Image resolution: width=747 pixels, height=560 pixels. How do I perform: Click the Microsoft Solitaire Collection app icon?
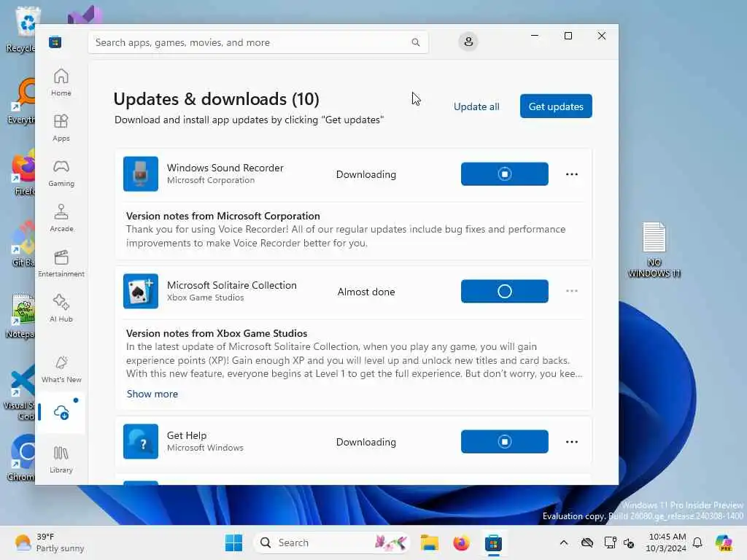141,291
